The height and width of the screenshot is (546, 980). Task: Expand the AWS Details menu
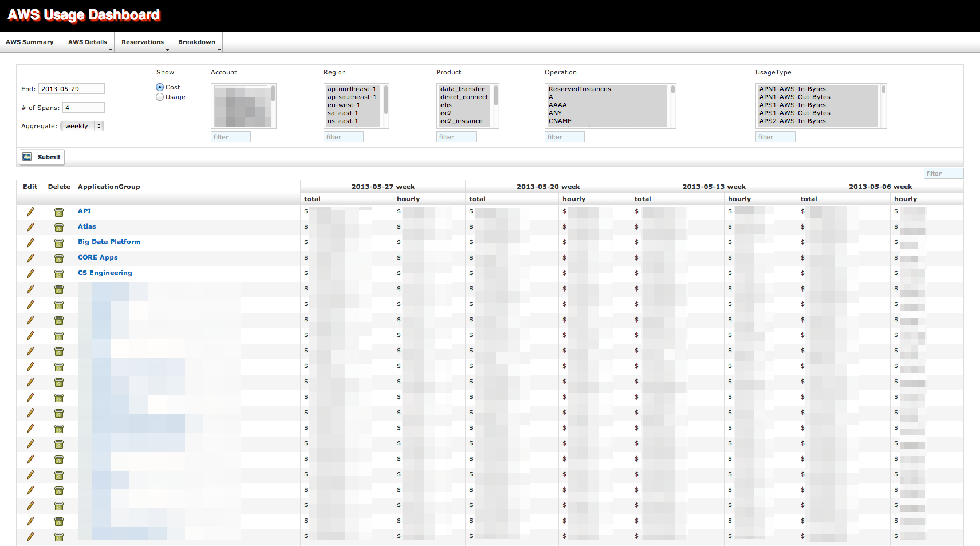coord(88,42)
